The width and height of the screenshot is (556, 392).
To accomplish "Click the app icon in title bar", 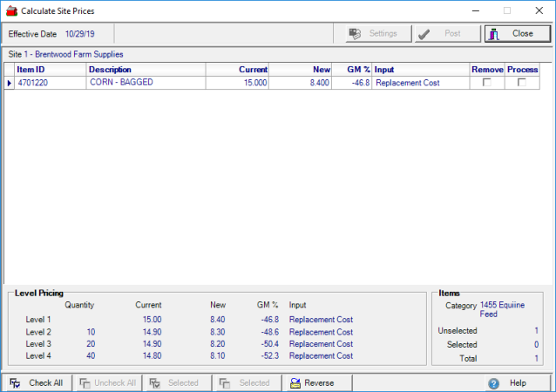I will [10, 10].
